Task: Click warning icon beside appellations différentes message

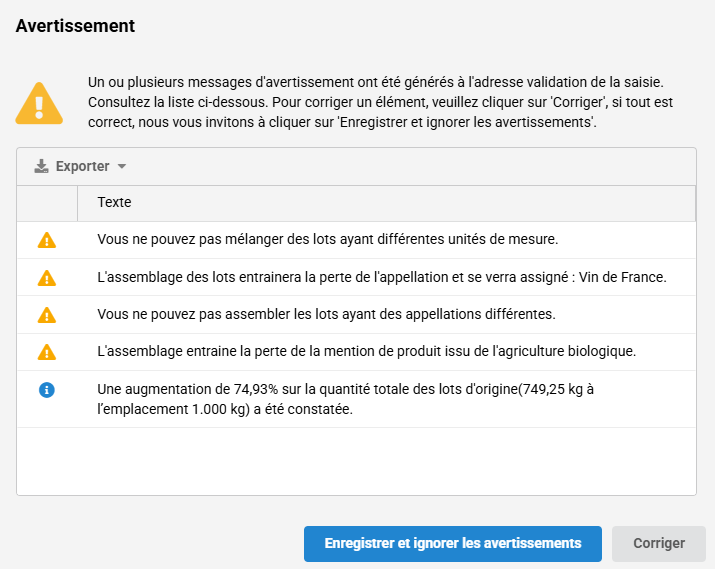Action: [x=46, y=315]
